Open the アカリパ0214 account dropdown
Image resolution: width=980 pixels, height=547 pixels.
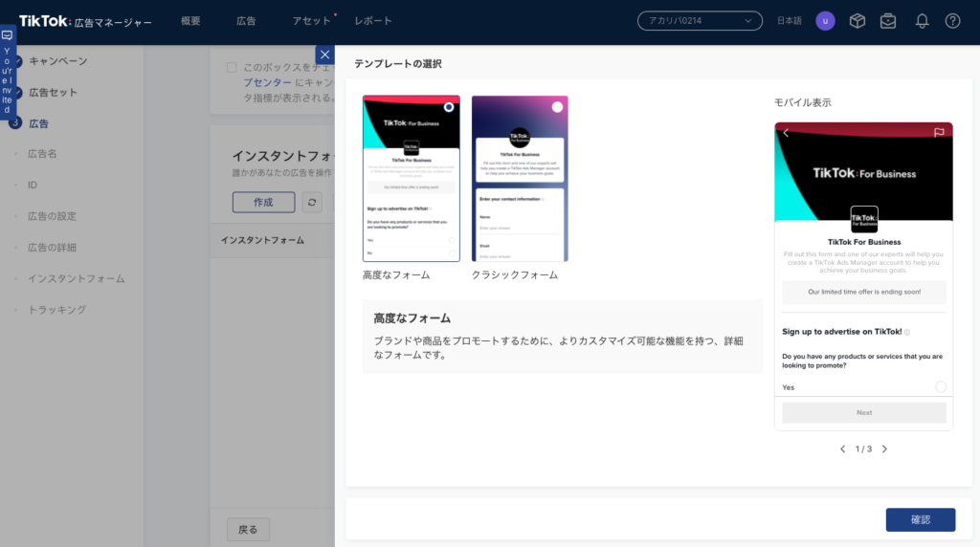click(700, 21)
